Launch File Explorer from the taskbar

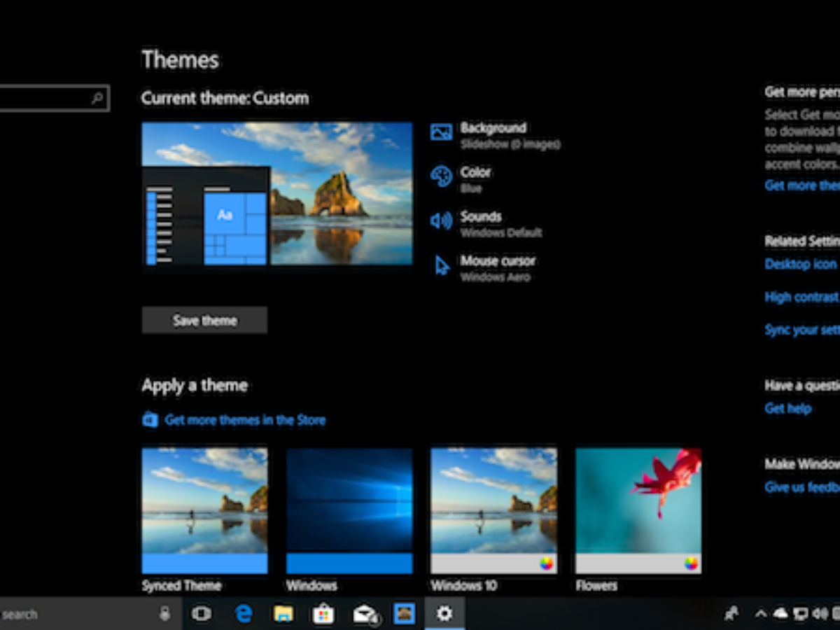pyautogui.click(x=283, y=614)
